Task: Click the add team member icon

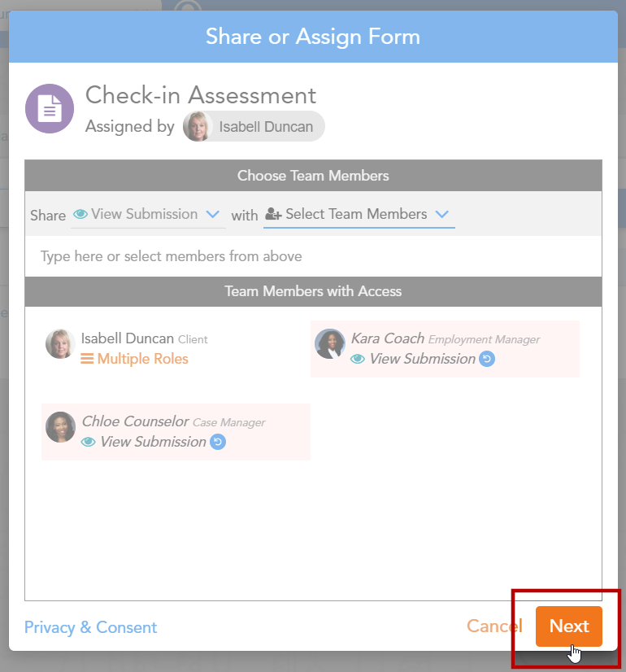Action: [x=273, y=215]
